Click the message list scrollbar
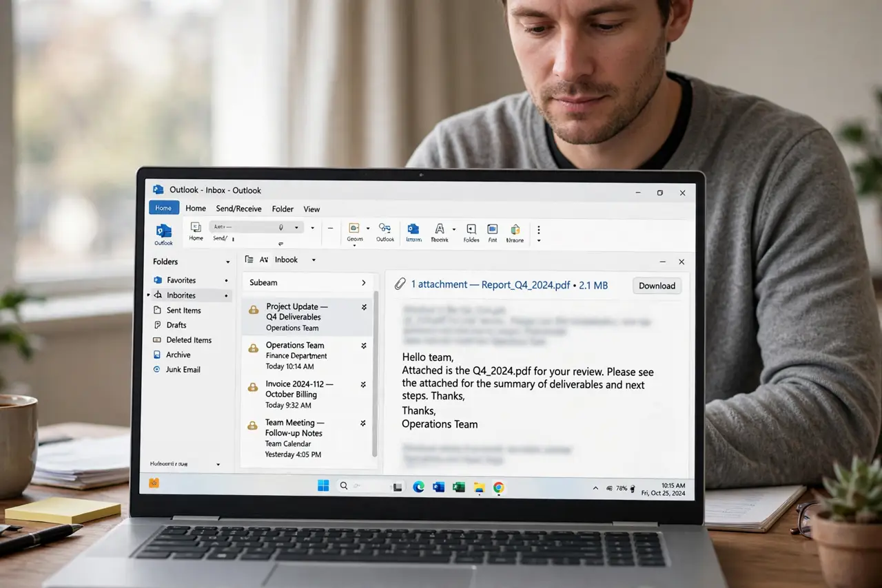Image resolution: width=882 pixels, height=588 pixels. click(x=376, y=373)
